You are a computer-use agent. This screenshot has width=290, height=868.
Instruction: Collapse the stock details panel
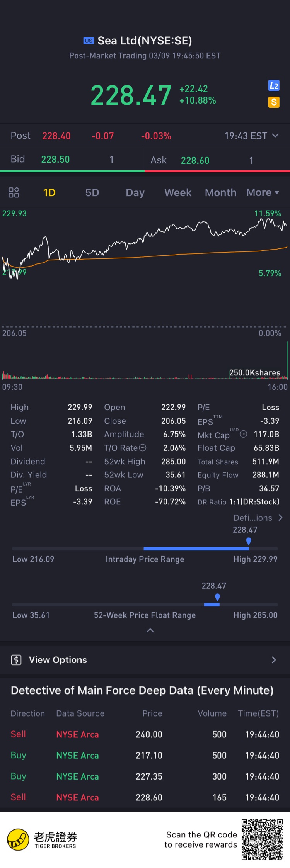coord(150,630)
